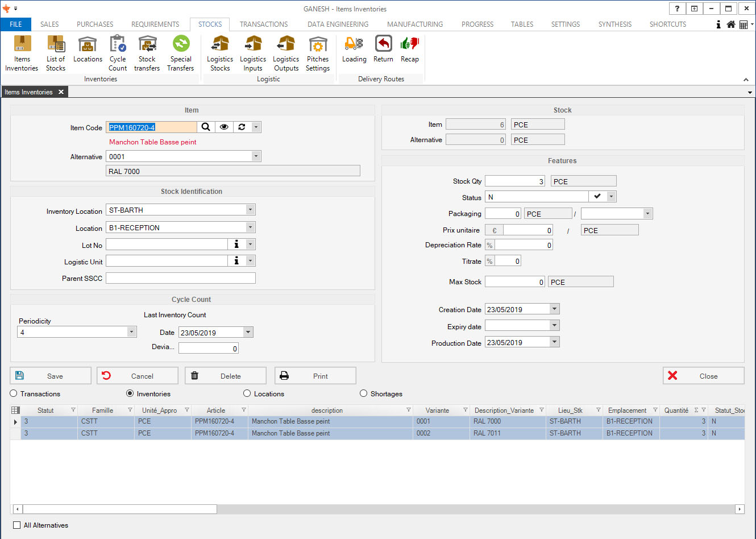
Task: Select the Shortages radio button
Action: click(x=364, y=393)
